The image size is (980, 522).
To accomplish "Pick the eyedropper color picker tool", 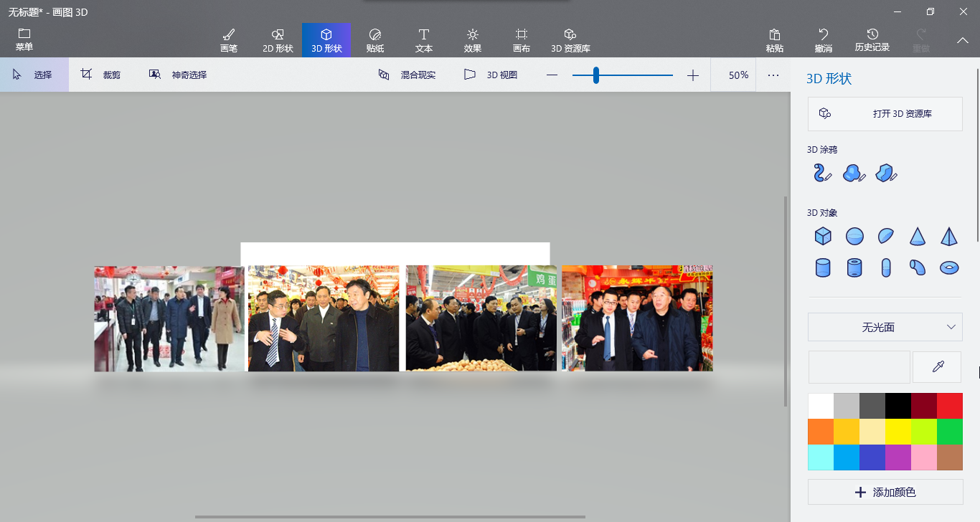I will tap(937, 367).
